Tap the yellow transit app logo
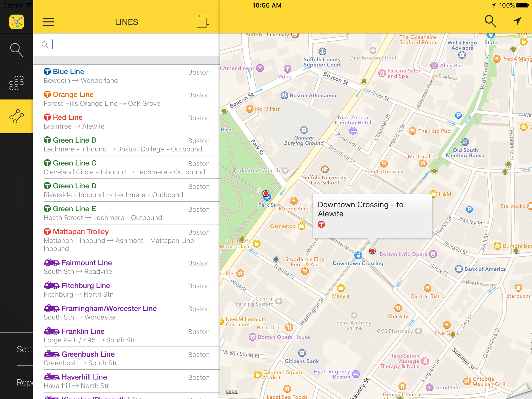The width and height of the screenshot is (532, 399). tap(17, 22)
